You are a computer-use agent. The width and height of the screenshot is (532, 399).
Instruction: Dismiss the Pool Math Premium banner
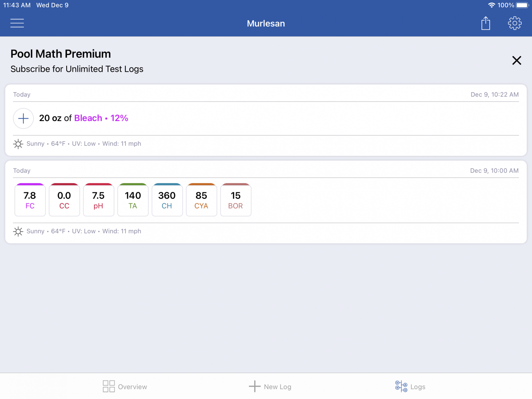click(517, 60)
